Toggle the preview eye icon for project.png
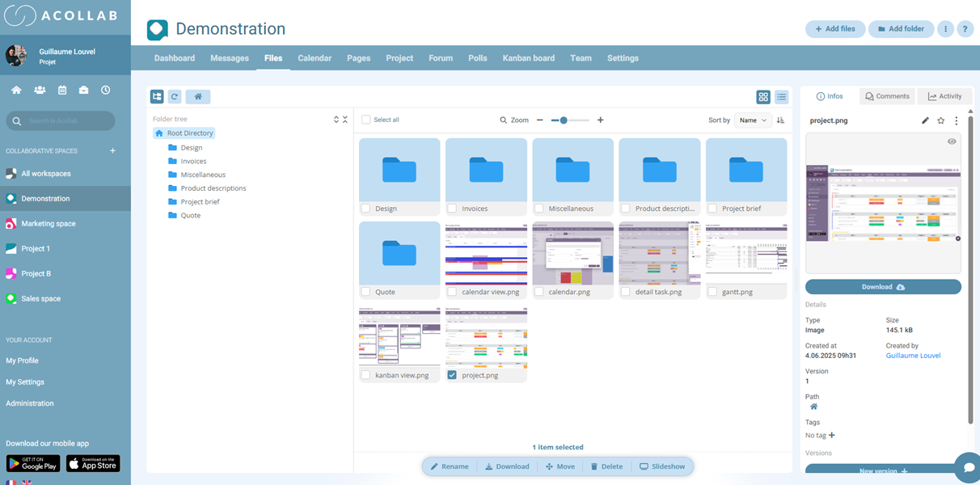This screenshot has height=485, width=980. 952,141
